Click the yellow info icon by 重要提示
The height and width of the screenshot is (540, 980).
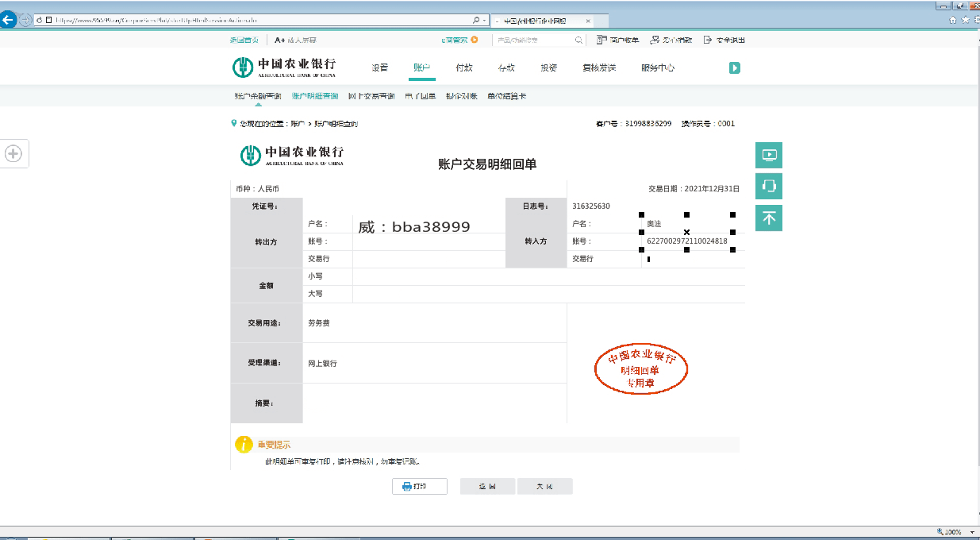click(x=244, y=445)
